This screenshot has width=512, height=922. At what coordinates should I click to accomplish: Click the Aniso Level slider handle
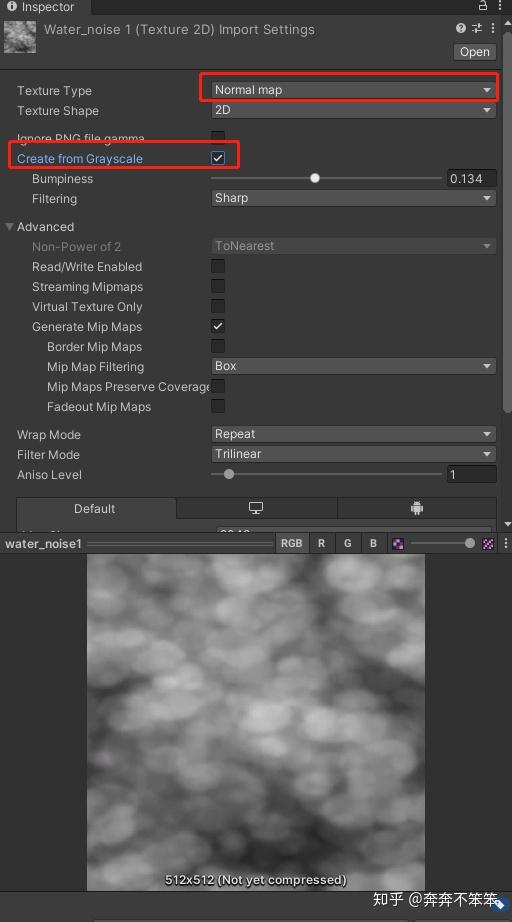[229, 474]
